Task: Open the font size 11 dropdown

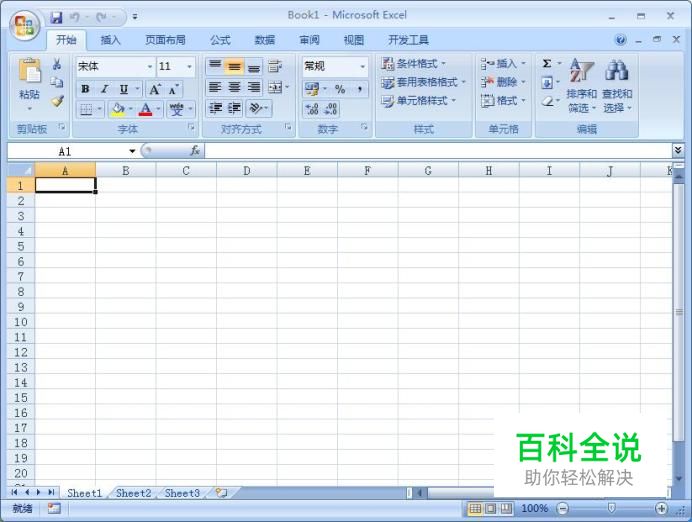Action: [x=190, y=67]
